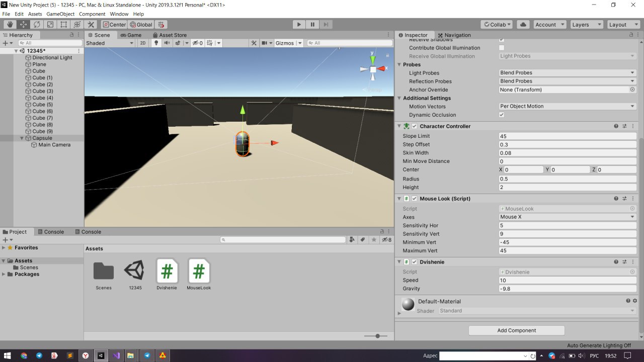This screenshot has width=644, height=362.
Task: Select the Scale tool in the toolbar
Action: (x=50, y=24)
